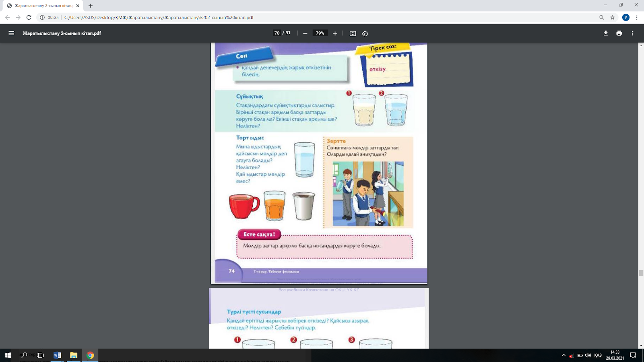This screenshot has height=362, width=644.
Task: Open the Windows Start menu
Action: (8, 355)
